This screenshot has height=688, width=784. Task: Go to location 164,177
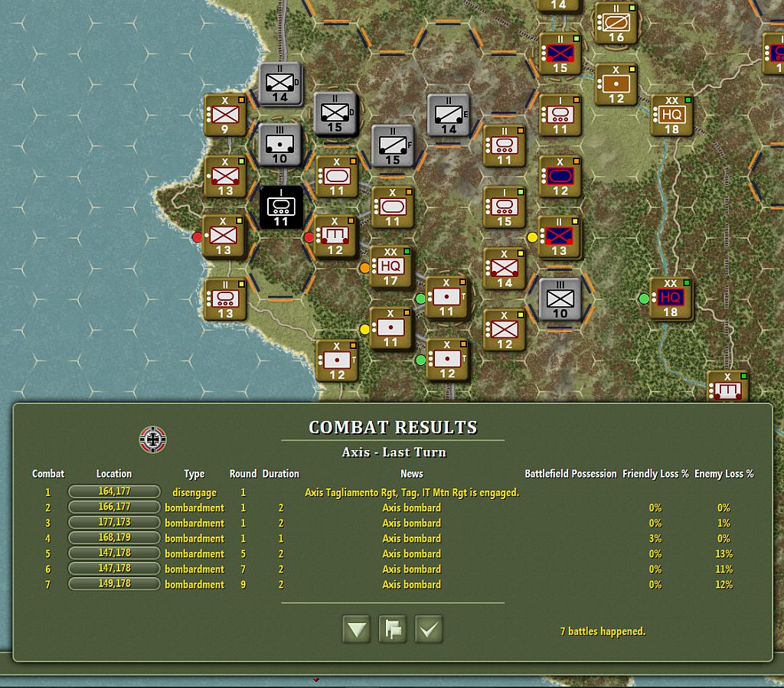[x=114, y=491]
